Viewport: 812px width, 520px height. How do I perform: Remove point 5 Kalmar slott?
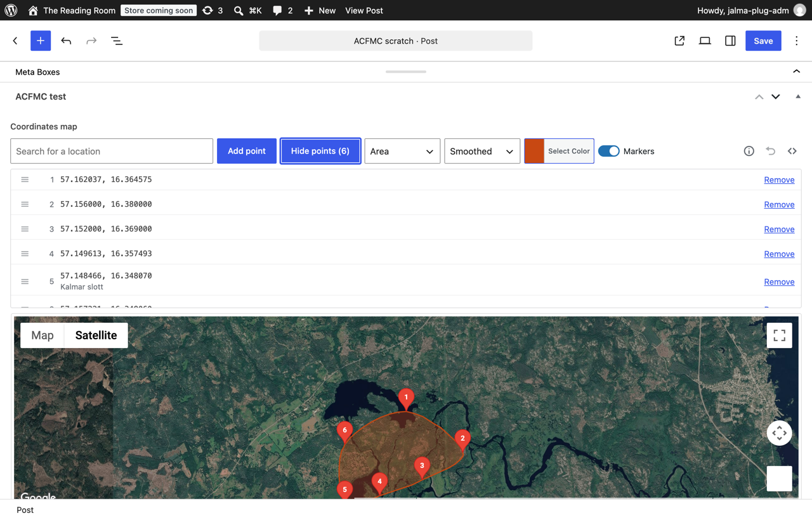click(x=779, y=282)
